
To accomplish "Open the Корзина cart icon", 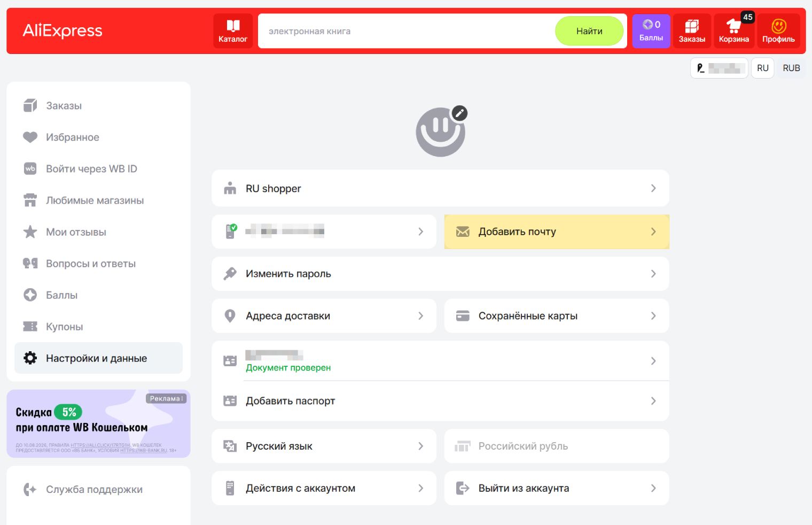I will pyautogui.click(x=734, y=31).
